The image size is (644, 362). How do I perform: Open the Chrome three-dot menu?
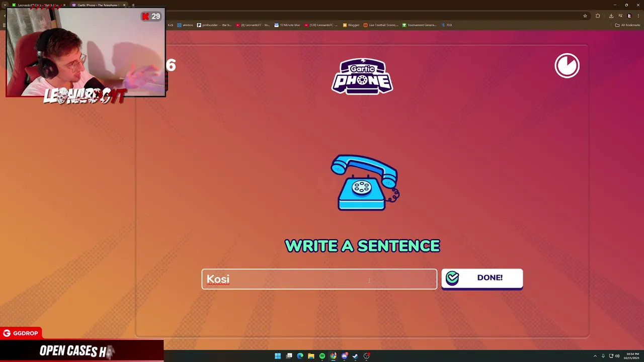638,16
